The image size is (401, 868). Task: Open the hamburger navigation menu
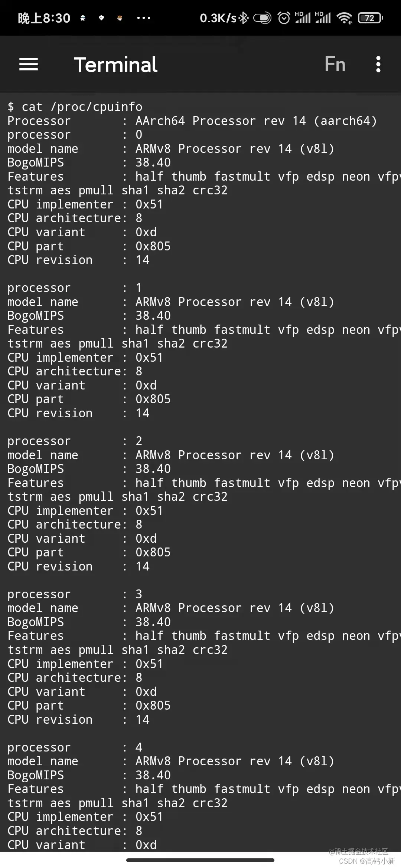[29, 65]
